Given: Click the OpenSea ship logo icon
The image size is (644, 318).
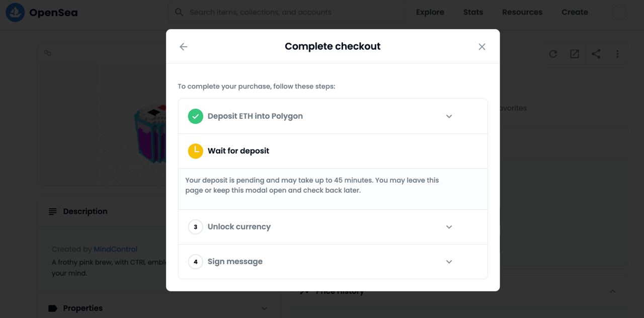Looking at the screenshot, I should (15, 12).
